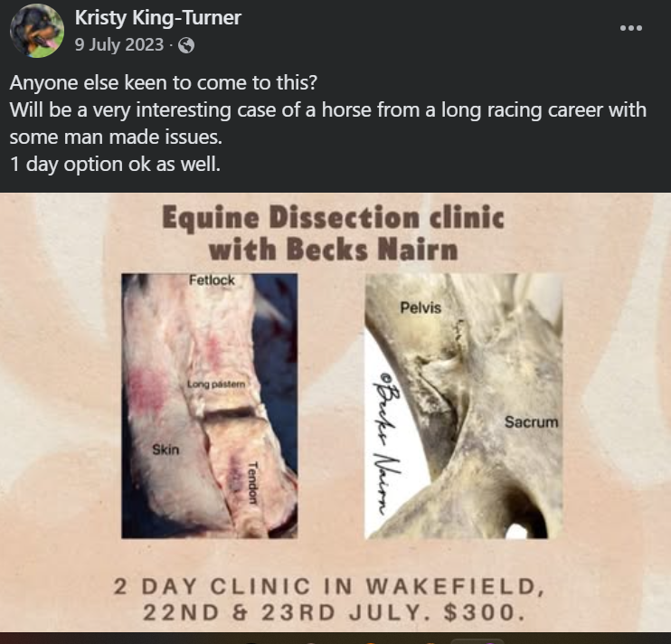Click the 'Skin' label on dissection photo
Screen dimensions: 671x644
click(165, 450)
